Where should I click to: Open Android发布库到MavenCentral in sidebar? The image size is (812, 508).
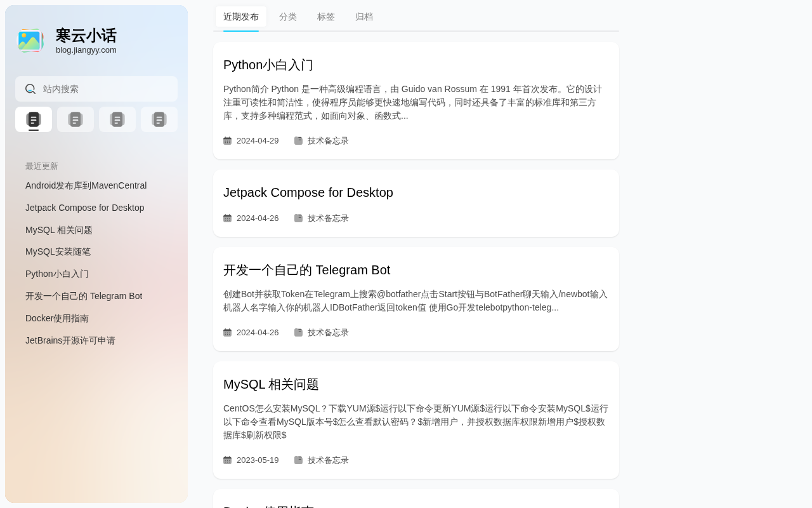point(86,185)
